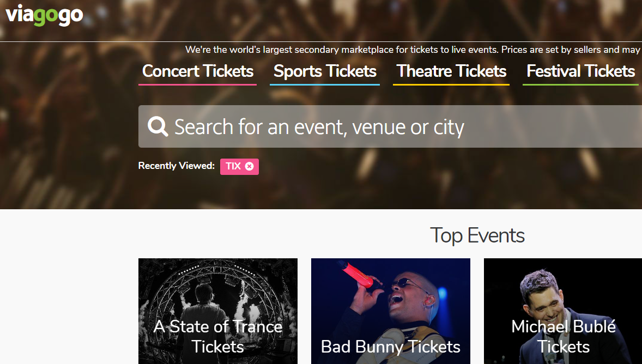Select the Theatre Tickets tab

[x=451, y=71]
